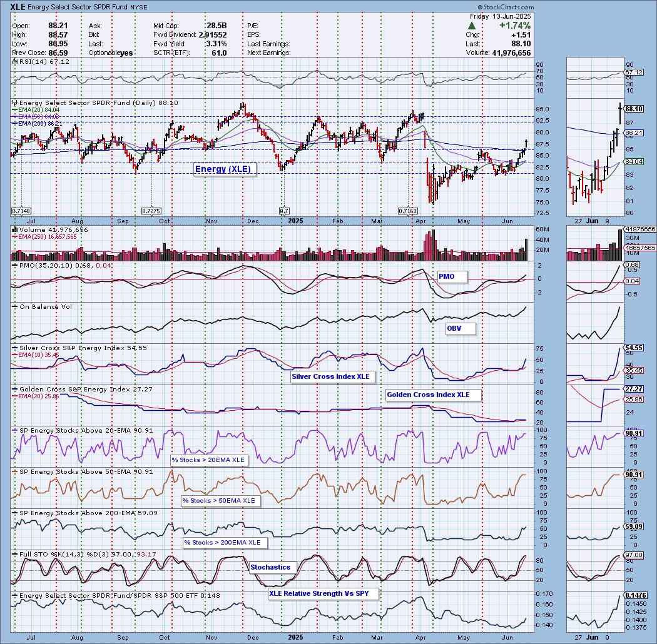
Task: Click 'Silver Cross S&P Energy Index 54.55' legend
Action: tap(80, 348)
